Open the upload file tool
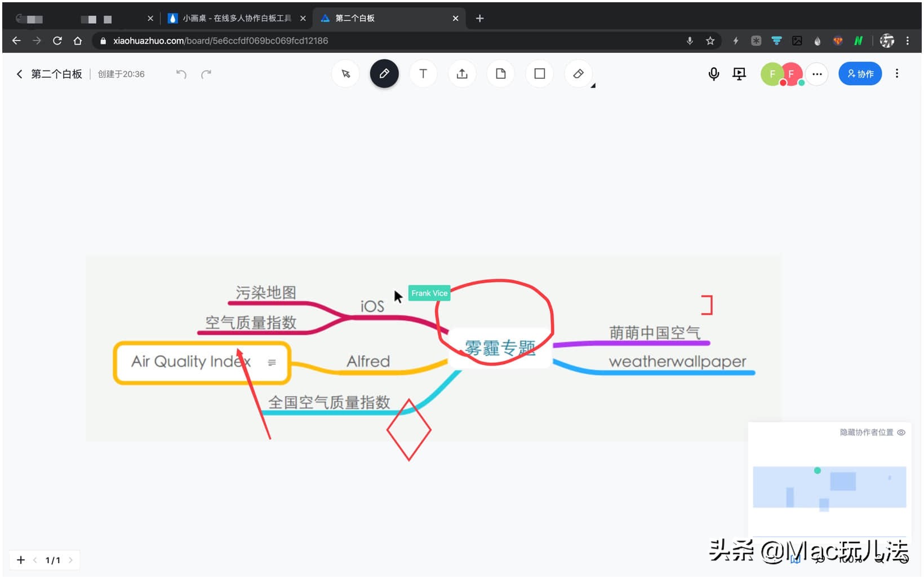This screenshot has width=924, height=579. (462, 74)
